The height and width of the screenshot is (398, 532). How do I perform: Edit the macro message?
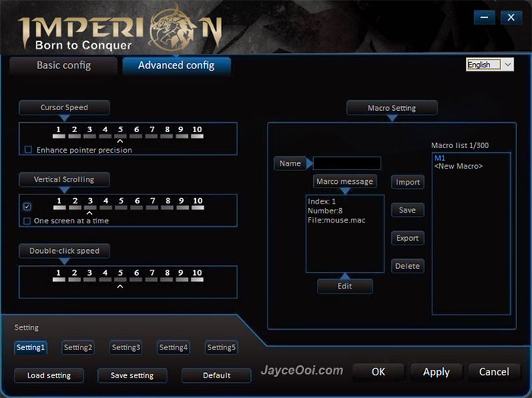pos(345,286)
